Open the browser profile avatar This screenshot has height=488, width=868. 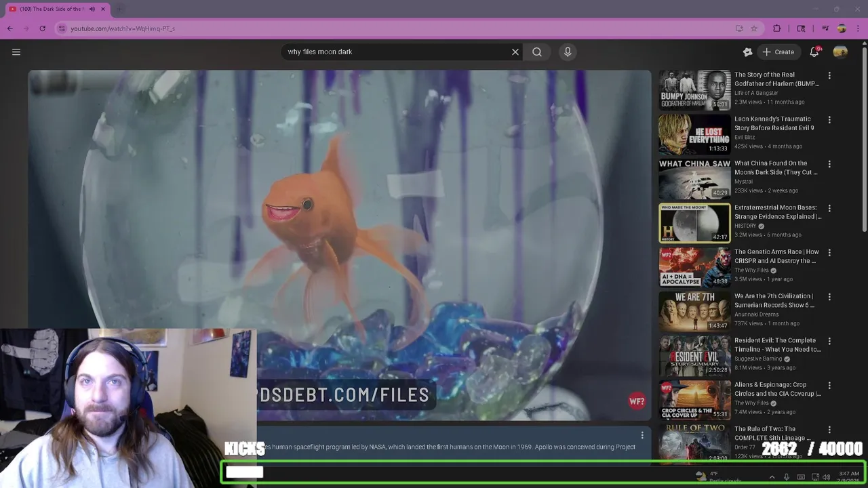(x=842, y=28)
